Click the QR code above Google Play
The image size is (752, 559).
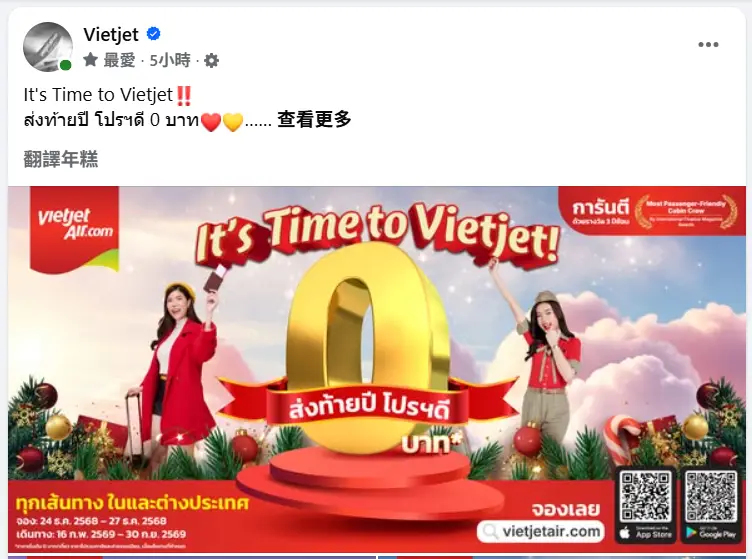tap(711, 496)
